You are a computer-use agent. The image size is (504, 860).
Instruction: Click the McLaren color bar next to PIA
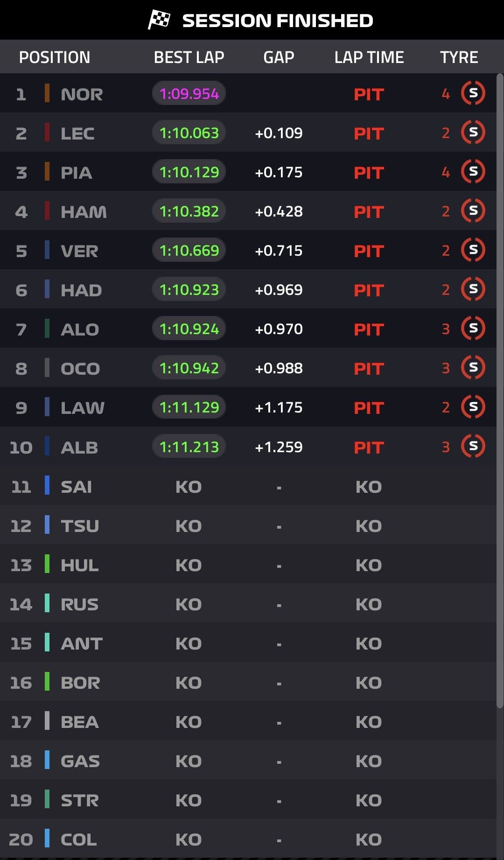pyautogui.click(x=47, y=171)
